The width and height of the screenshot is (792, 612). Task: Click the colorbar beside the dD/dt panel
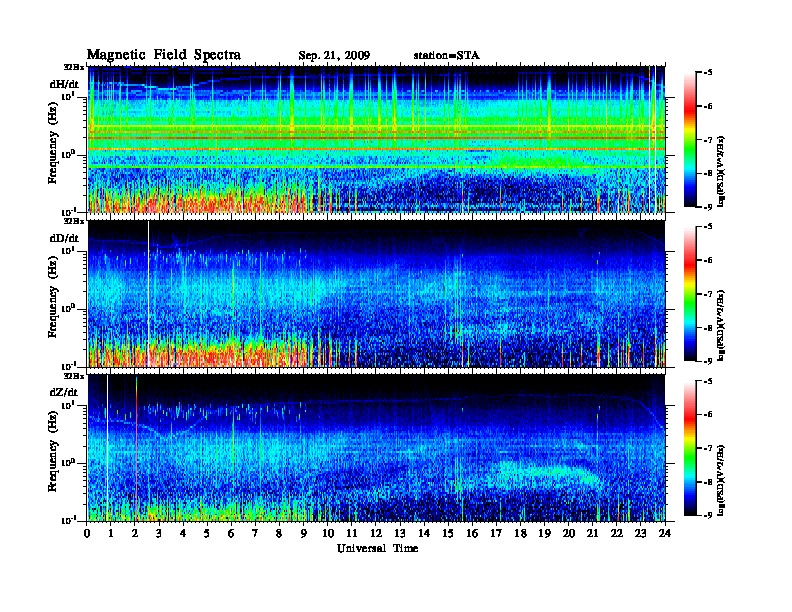pos(690,293)
